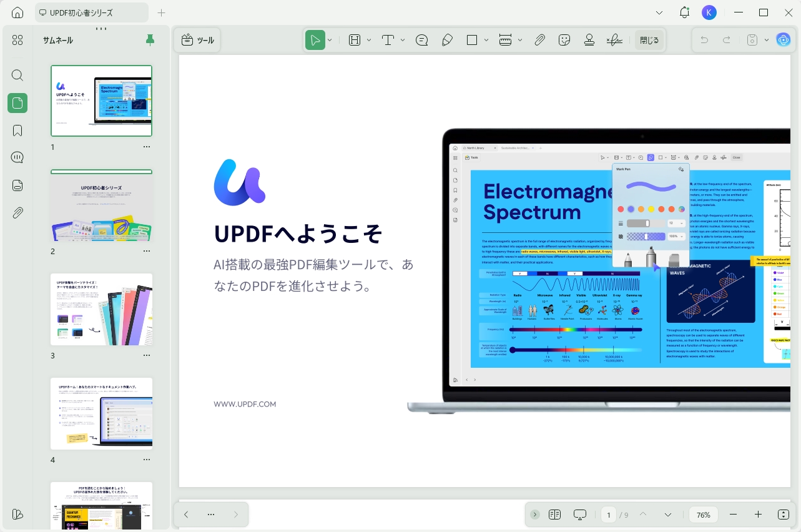
Task: Select the sticky note comment tool
Action: tap(421, 40)
